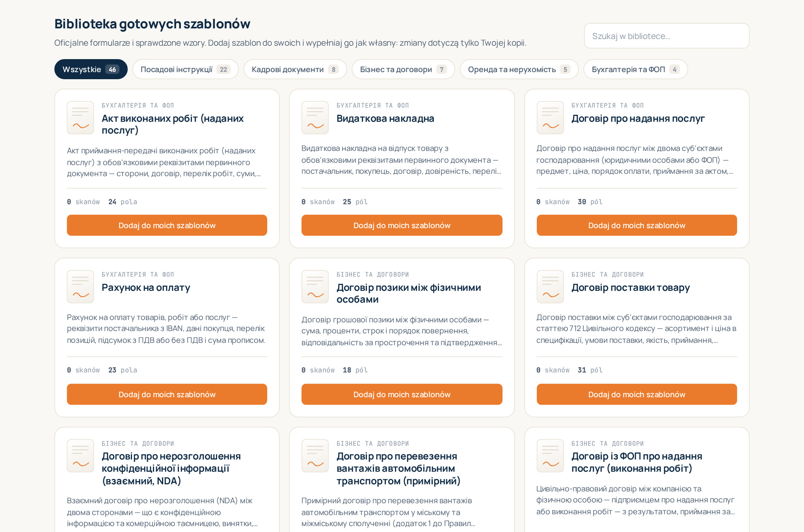
Task: Add Договір про надання послуг to my templates
Action: pyautogui.click(x=637, y=225)
